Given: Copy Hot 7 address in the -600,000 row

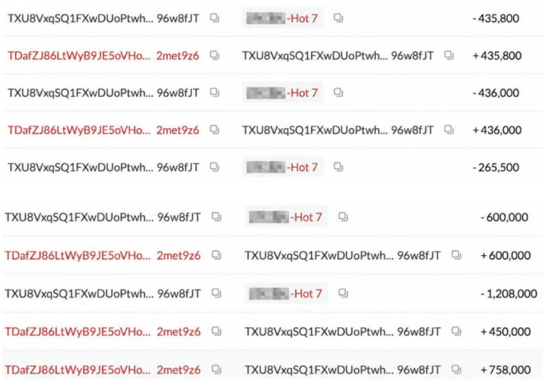Looking at the screenshot, I should (x=343, y=217).
